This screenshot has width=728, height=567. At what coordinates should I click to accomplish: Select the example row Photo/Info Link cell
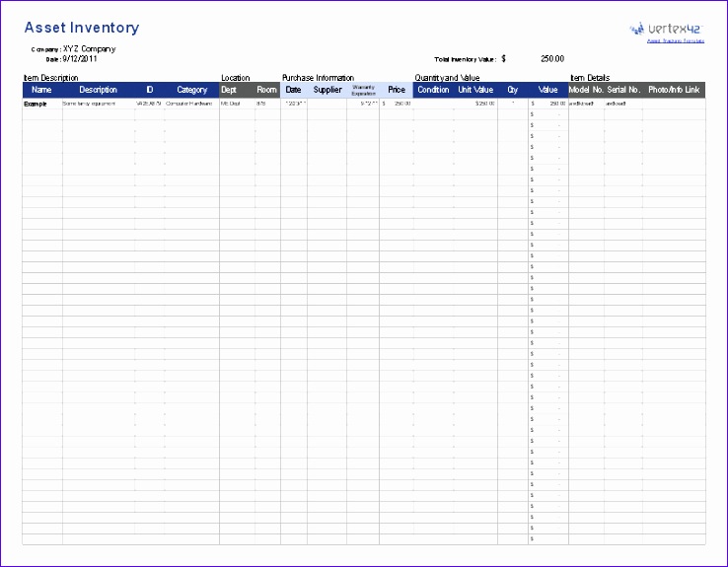(674, 104)
